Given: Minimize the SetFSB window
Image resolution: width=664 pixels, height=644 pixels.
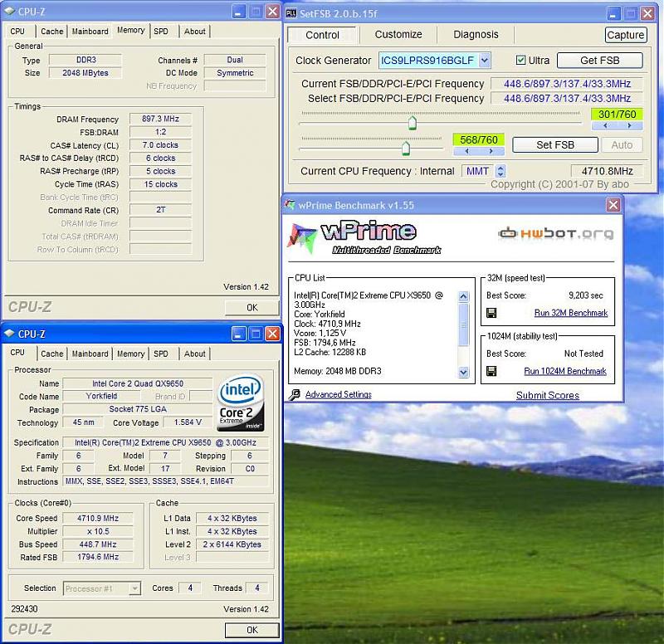Looking at the screenshot, I should [613, 13].
